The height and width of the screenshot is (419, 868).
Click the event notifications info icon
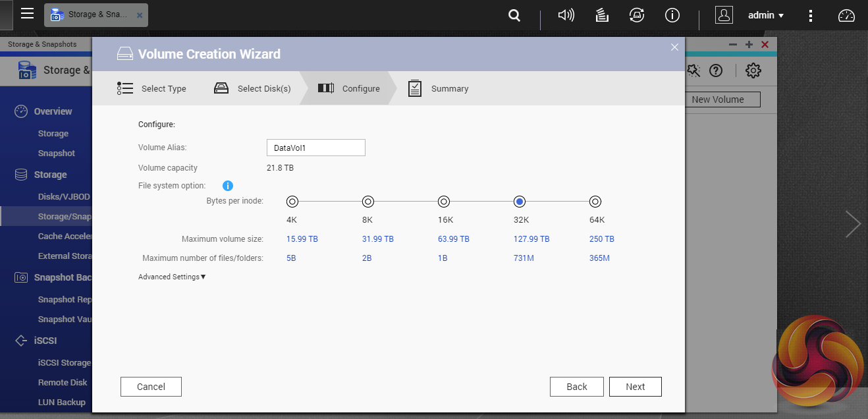pyautogui.click(x=672, y=15)
